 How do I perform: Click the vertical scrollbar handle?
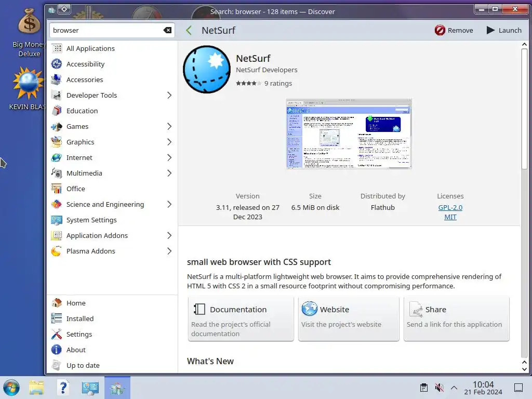pyautogui.click(x=524, y=109)
